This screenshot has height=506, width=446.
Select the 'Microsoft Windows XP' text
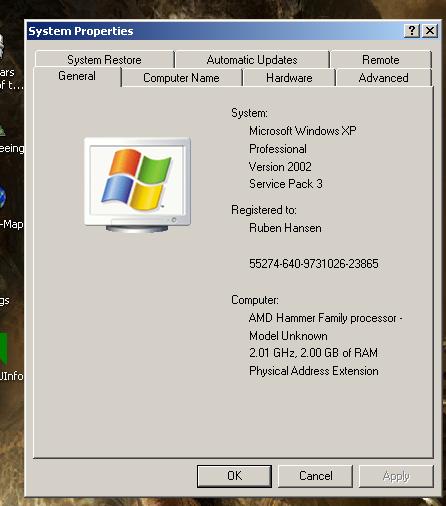coord(303,131)
